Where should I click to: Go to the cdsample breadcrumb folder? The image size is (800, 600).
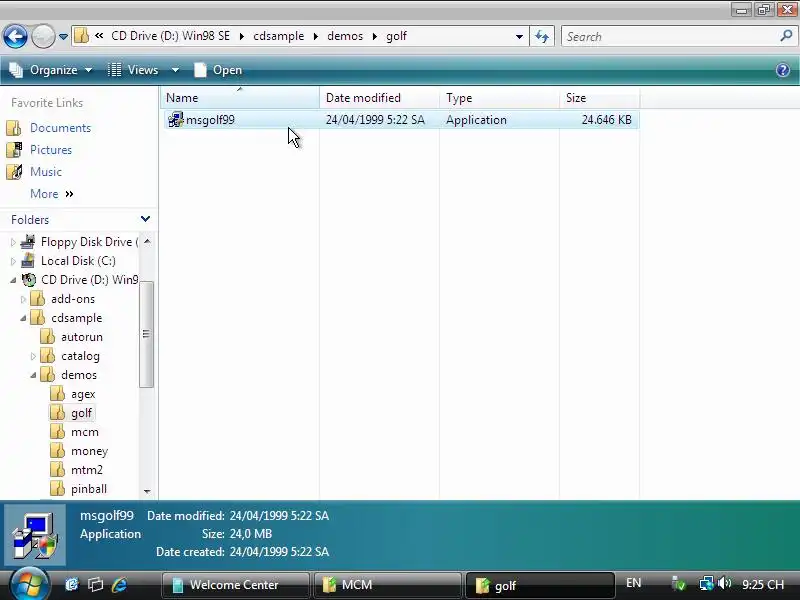(279, 36)
